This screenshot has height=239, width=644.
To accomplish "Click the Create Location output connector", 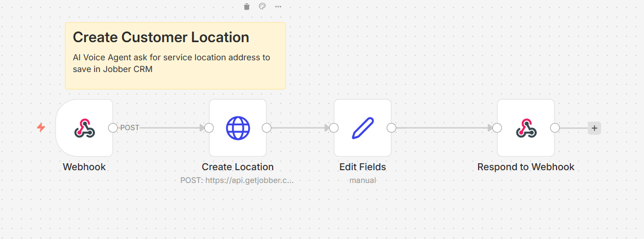I will tap(267, 128).
